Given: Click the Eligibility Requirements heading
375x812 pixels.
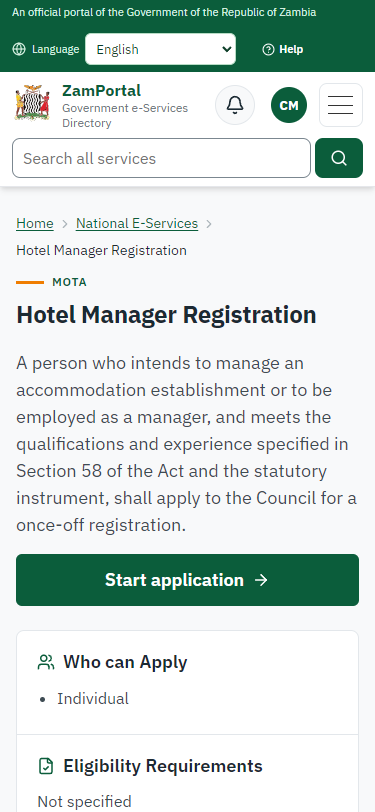Looking at the screenshot, I should [163, 766].
